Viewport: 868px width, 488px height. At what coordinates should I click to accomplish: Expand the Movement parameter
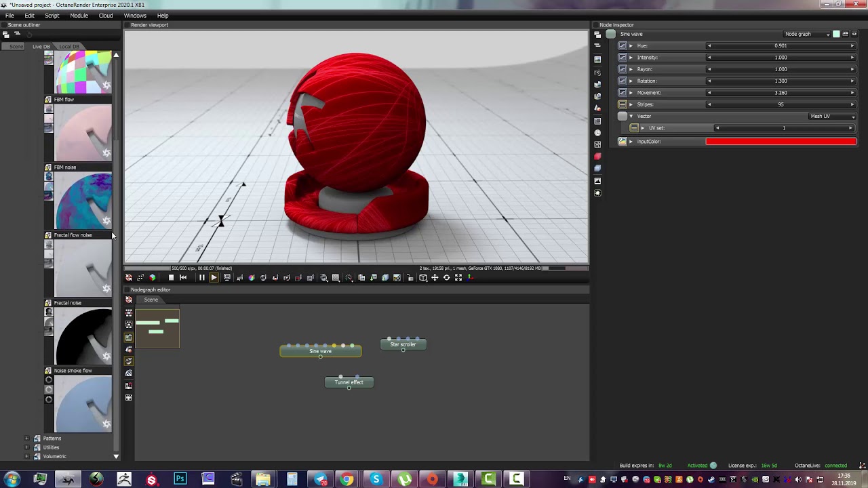(x=631, y=93)
